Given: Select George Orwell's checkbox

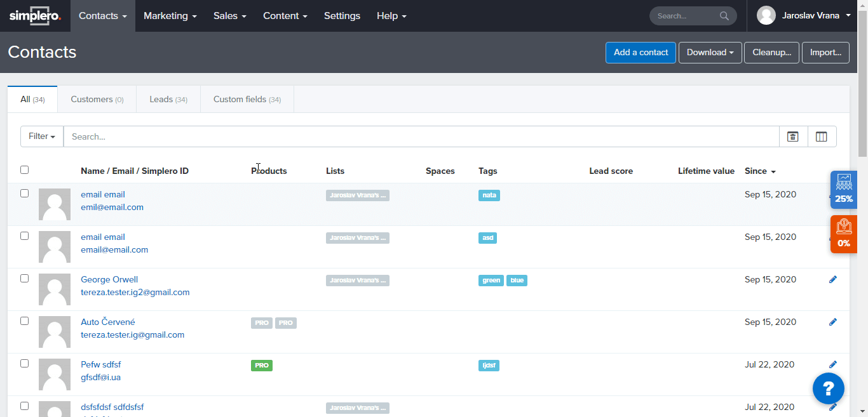Looking at the screenshot, I should tap(24, 278).
